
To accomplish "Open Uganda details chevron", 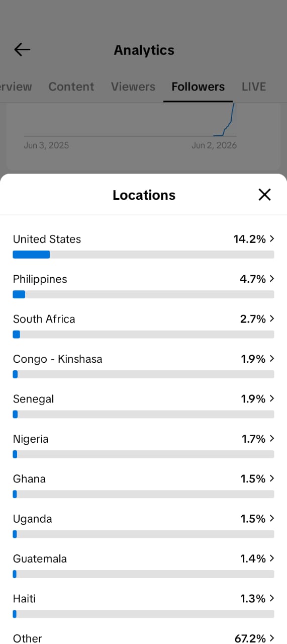I will click(x=272, y=518).
